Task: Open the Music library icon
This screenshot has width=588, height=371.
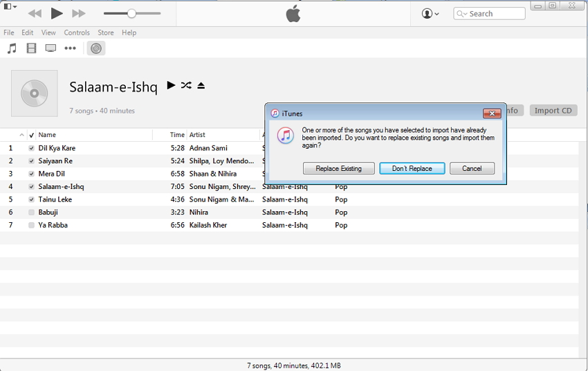Action: pos(12,48)
